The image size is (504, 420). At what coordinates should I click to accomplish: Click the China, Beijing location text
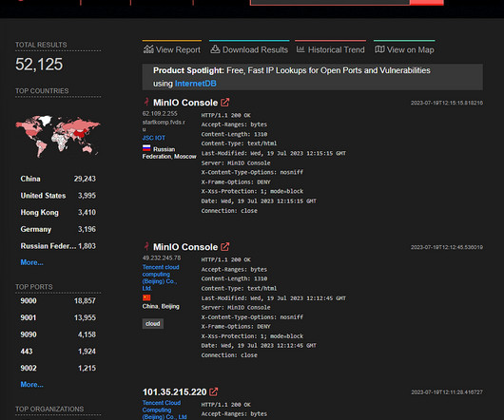pos(161,306)
